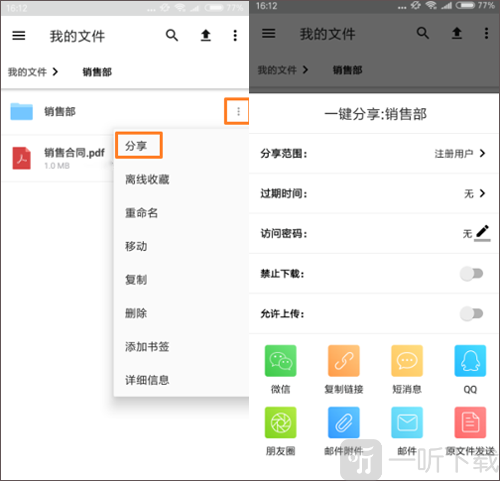Image resolution: width=500 pixels, height=481 pixels.
Task: Tap breadcrumb chevron in dimmed right screen
Action: (x=305, y=70)
